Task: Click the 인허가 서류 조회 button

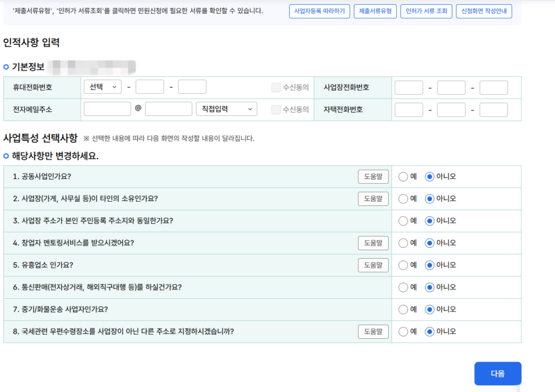Action: (x=426, y=11)
